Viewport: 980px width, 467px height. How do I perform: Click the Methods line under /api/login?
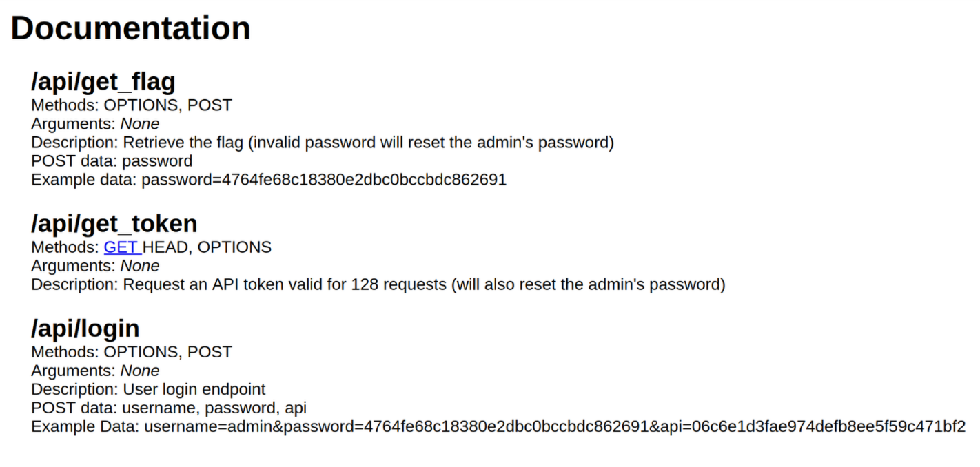click(x=132, y=352)
